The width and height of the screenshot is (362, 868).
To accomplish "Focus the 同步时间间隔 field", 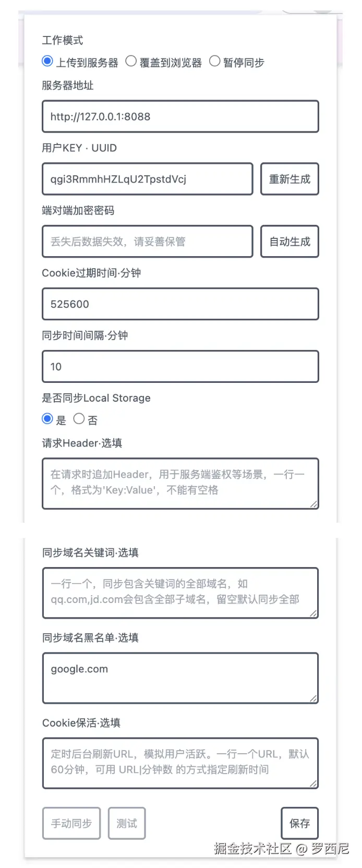I will 180,367.
